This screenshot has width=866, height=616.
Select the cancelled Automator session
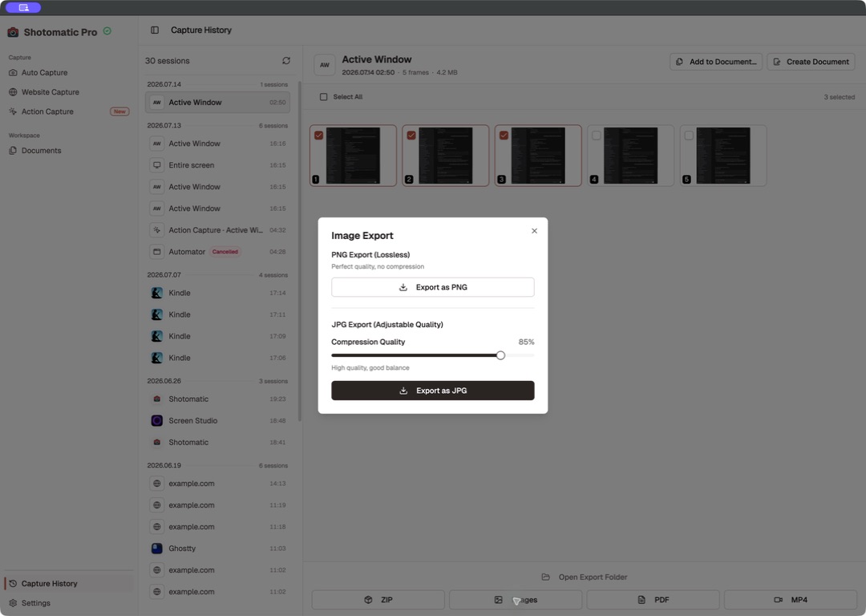(217, 252)
